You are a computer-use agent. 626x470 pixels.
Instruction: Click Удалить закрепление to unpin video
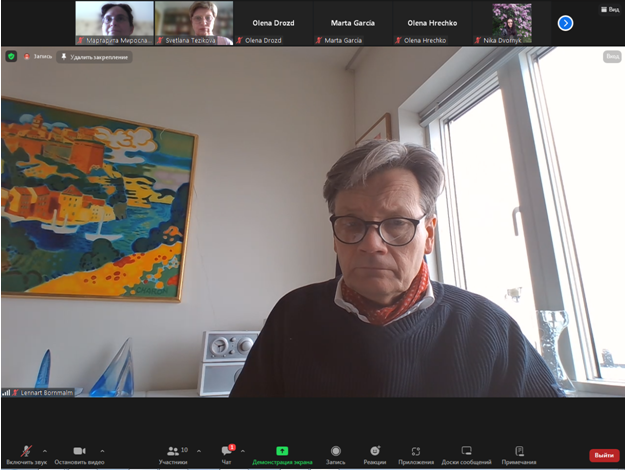click(96, 57)
